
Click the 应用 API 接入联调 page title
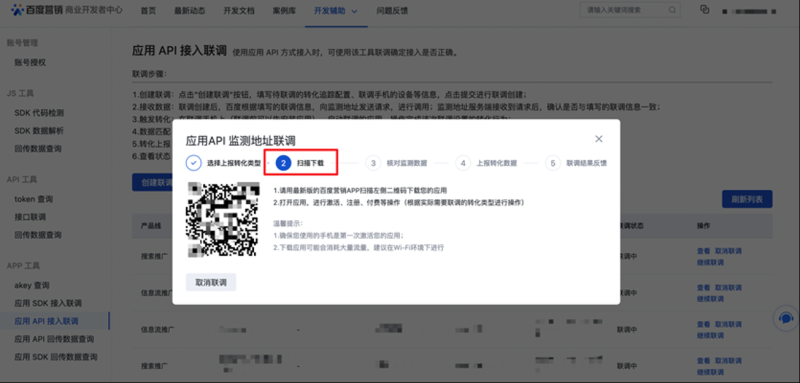(x=179, y=50)
